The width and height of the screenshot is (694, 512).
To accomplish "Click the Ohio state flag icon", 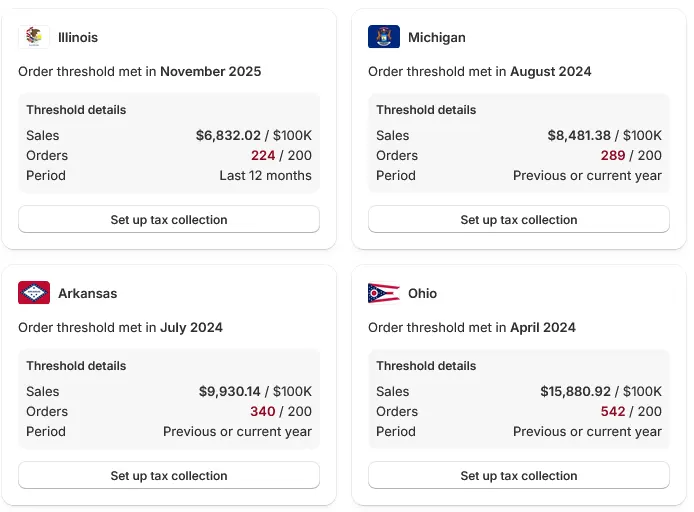I will point(384,293).
